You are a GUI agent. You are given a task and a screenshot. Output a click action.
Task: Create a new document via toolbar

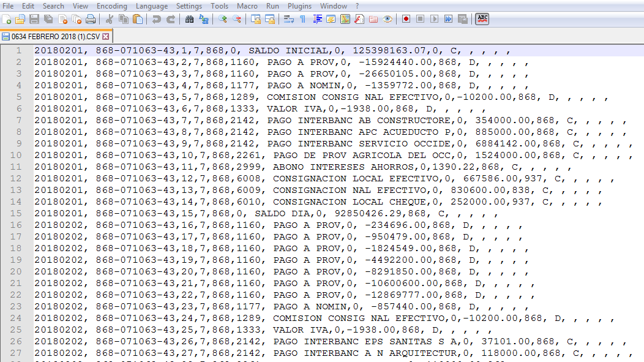7,19
